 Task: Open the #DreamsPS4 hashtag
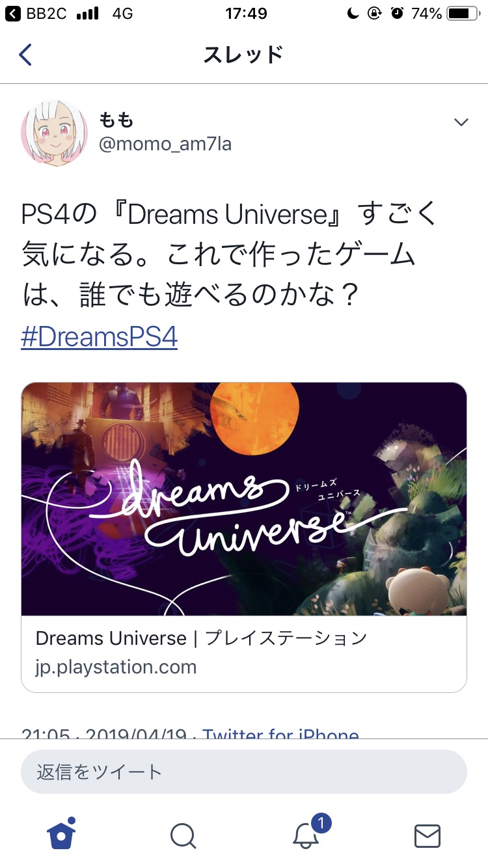tap(99, 338)
